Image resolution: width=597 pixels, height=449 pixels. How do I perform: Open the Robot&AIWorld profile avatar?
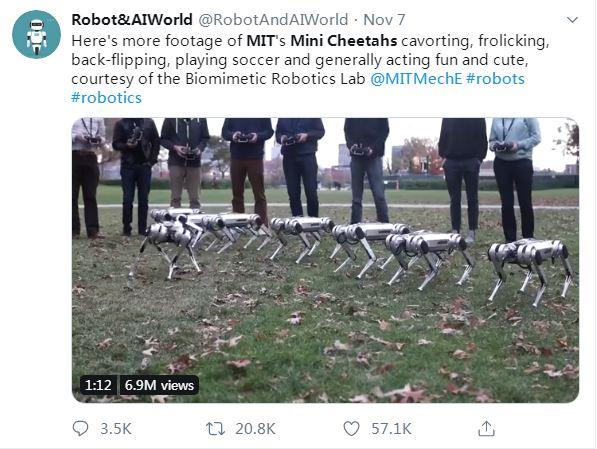pos(37,34)
